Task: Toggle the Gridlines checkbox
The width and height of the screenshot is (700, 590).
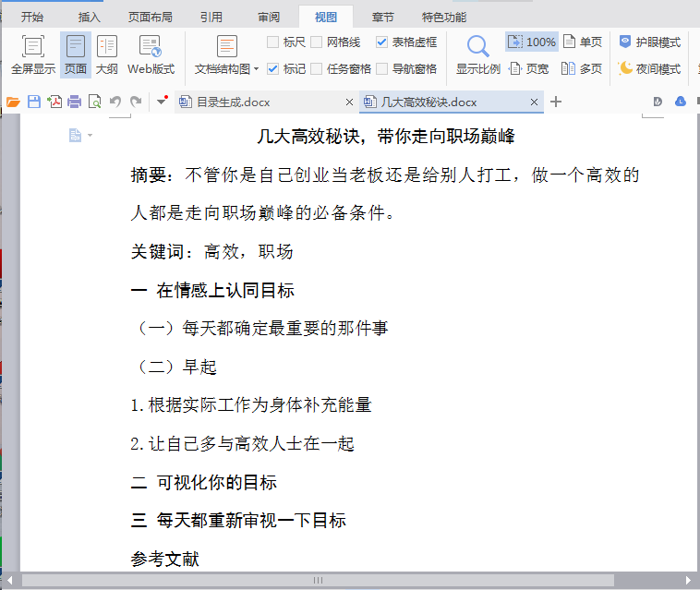Action: coord(316,42)
